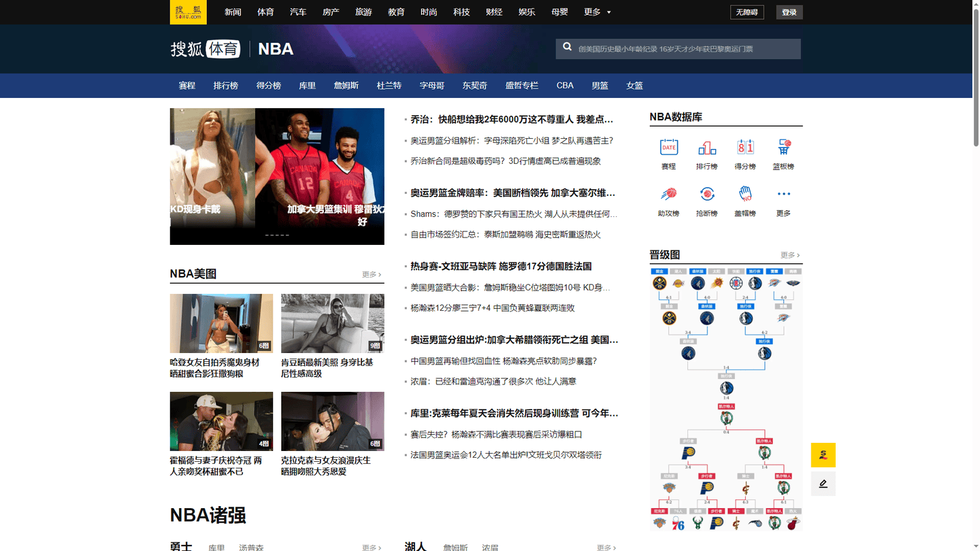980x551 pixels.
Task: Click the Bucks logo in bracket
Action: click(697, 523)
